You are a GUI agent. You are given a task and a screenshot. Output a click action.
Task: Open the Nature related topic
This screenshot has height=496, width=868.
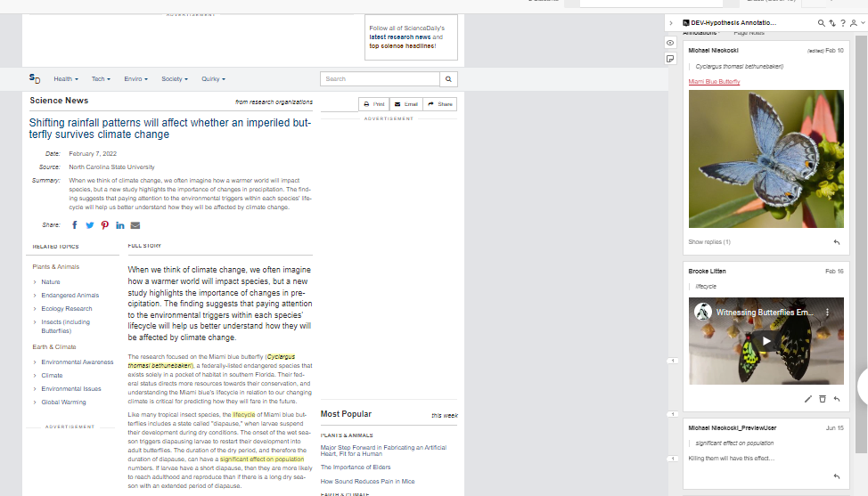[51, 282]
